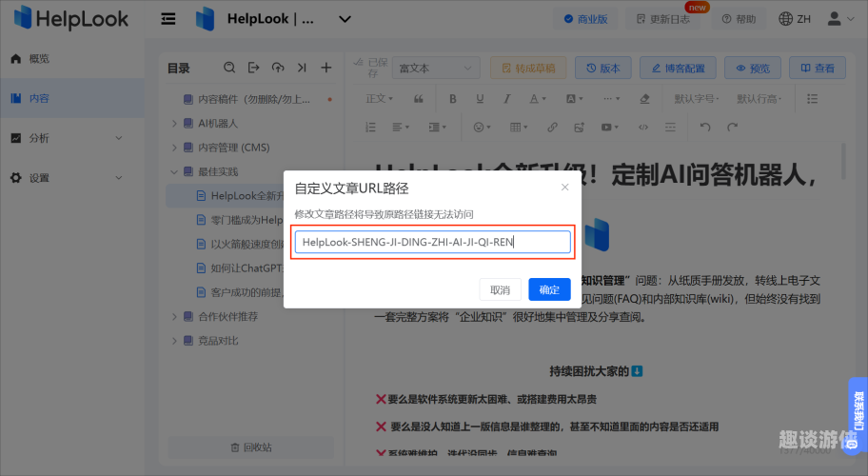
Task: Confirm the URL path with 确定
Action: (x=549, y=289)
